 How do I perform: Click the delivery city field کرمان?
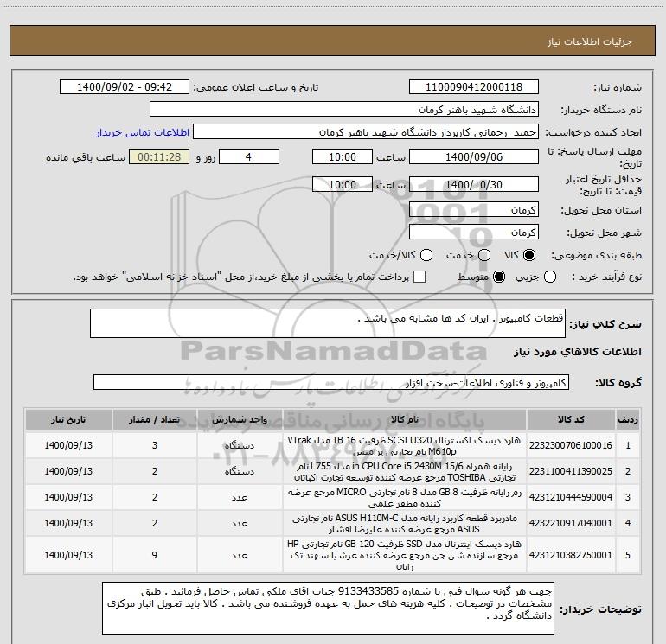(x=474, y=233)
